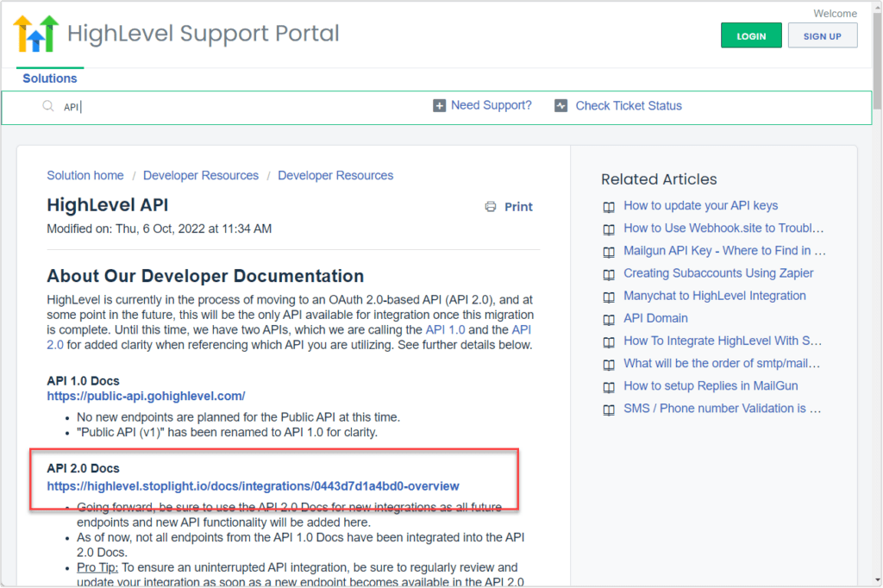Click the Print link
Screen dimensions: 883x588
(x=518, y=207)
